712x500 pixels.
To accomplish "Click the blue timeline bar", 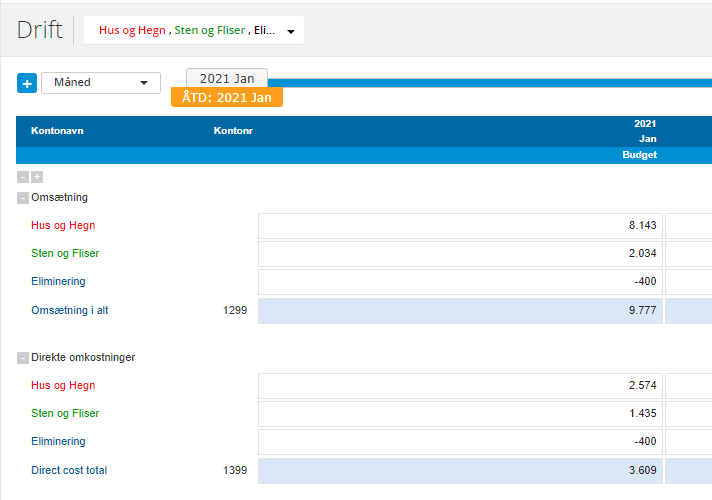I will pos(490,82).
